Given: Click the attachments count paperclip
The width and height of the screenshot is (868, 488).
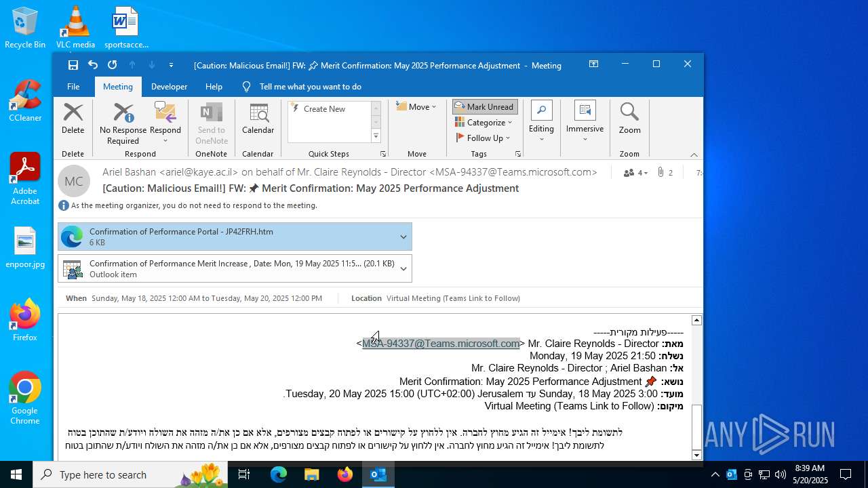Looking at the screenshot, I should 666,173.
